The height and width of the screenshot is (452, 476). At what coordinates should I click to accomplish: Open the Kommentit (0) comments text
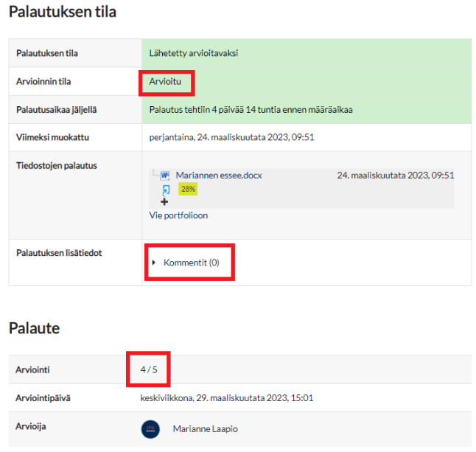[x=191, y=262]
